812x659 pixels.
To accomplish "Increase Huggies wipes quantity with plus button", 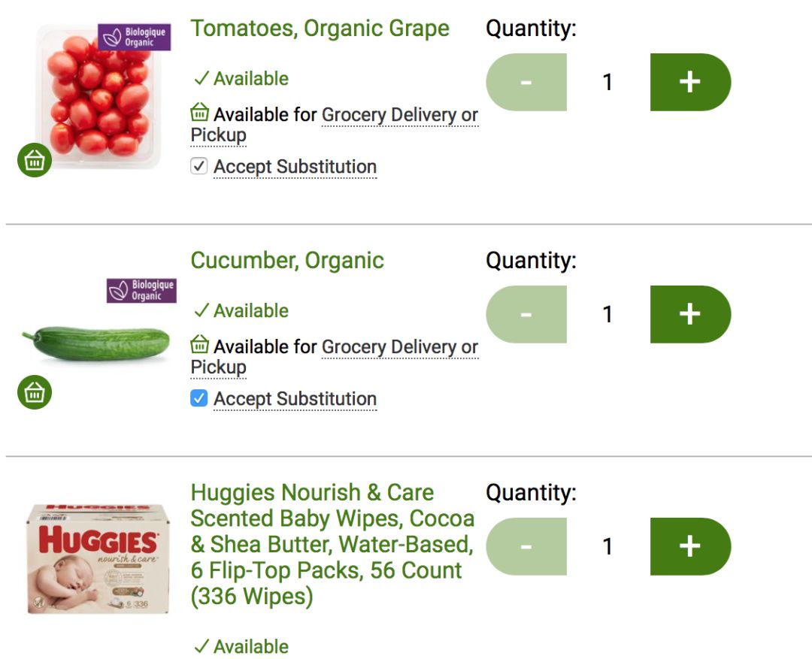I will tap(690, 547).
